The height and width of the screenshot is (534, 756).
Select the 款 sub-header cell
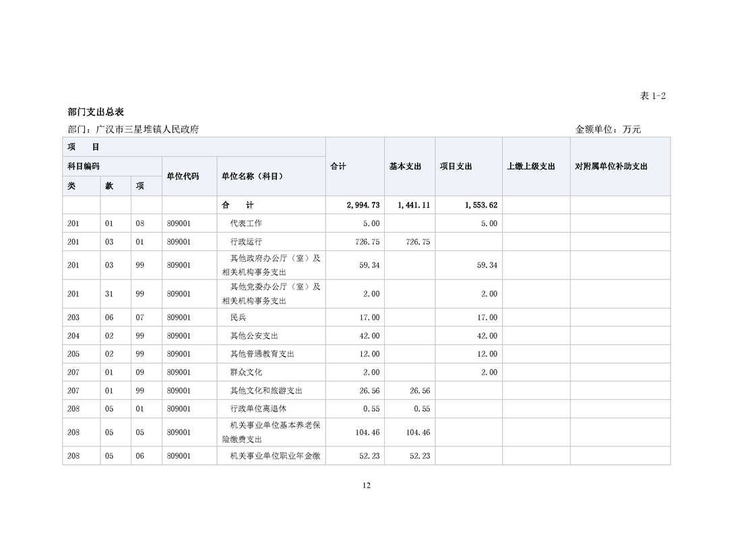(115, 186)
